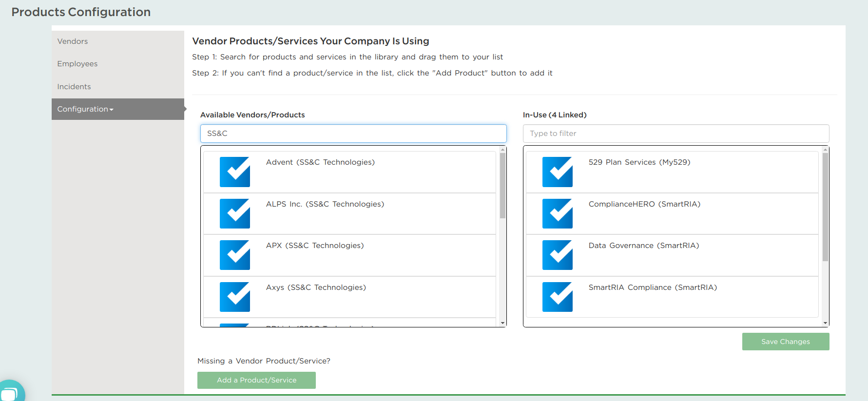
Task: Click the checkmark icon for 529 Plan Services
Action: point(558,172)
